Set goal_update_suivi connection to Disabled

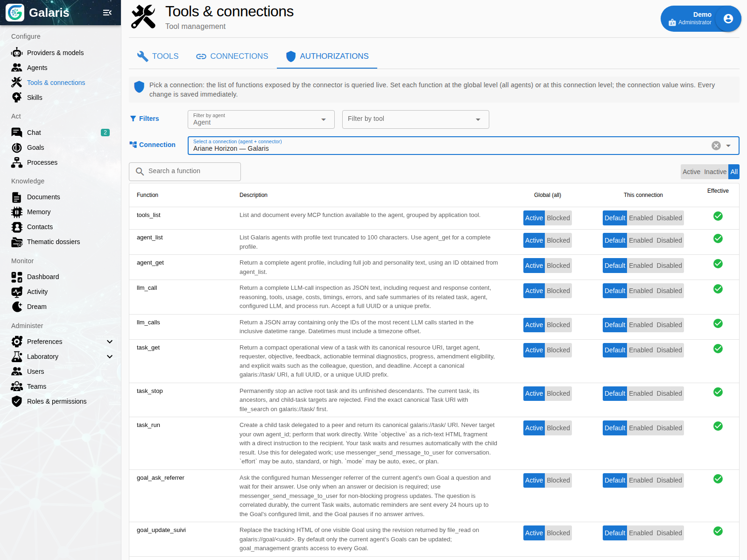pyautogui.click(x=669, y=533)
